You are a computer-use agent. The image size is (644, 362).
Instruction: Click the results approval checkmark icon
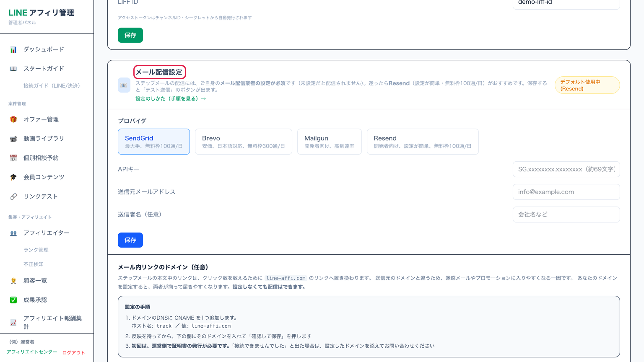[13, 300]
